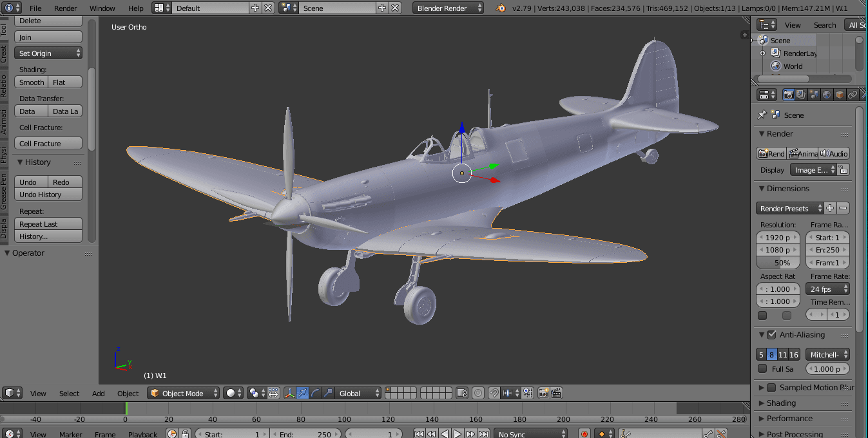Open the No Sync dropdown

tap(532, 434)
